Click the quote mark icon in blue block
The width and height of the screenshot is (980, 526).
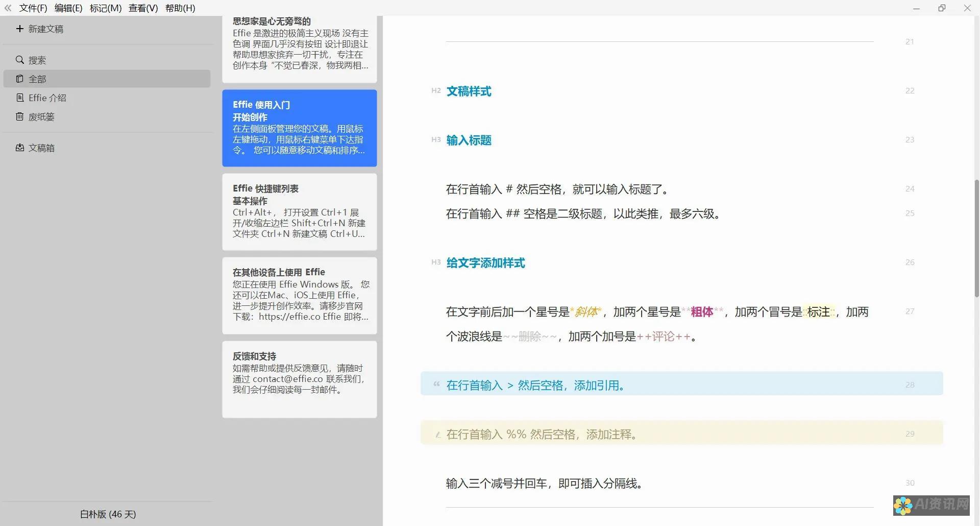coord(436,385)
